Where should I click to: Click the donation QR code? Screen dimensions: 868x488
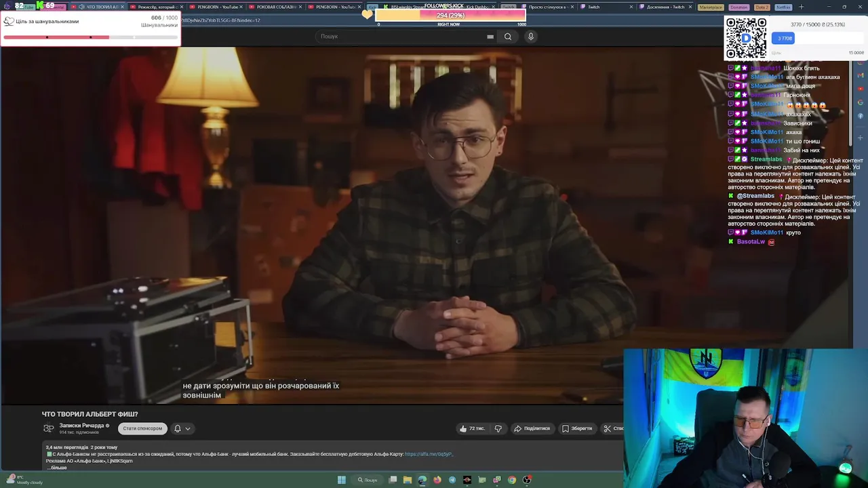click(746, 38)
